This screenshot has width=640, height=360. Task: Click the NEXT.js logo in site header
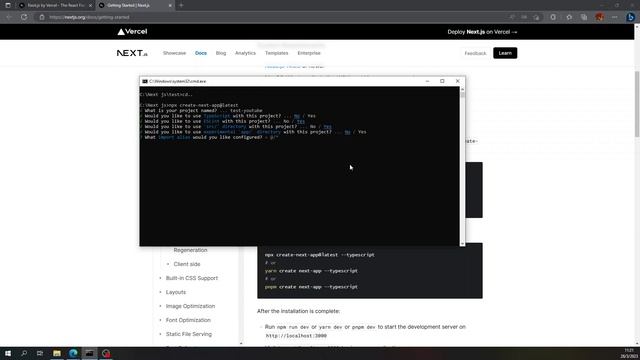[x=132, y=53]
